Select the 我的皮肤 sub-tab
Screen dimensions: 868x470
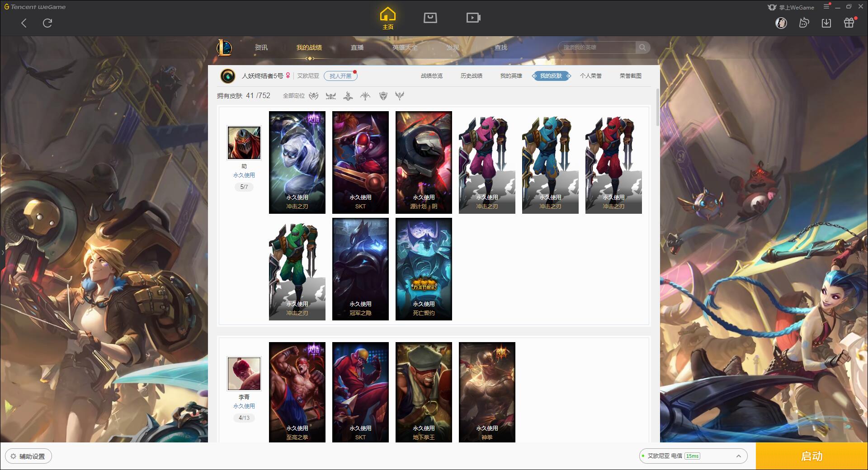click(x=551, y=76)
